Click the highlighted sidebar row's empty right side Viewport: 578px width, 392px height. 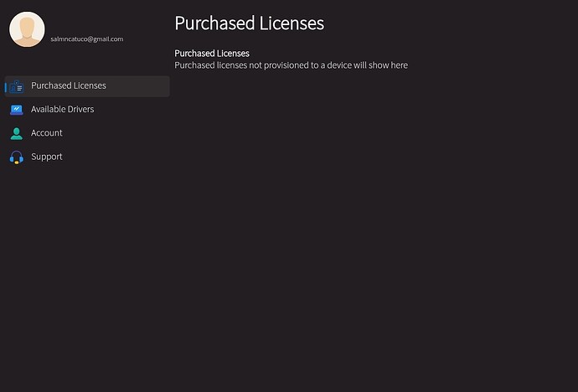(x=138, y=86)
